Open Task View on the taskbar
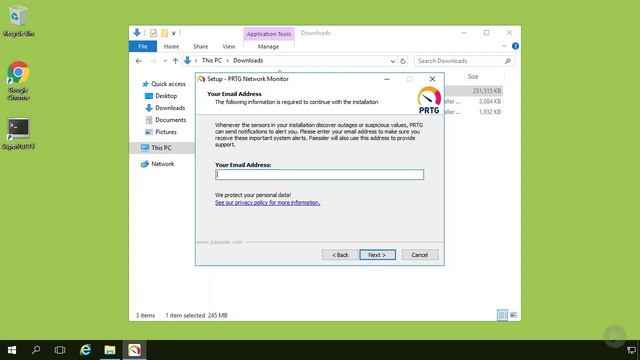Viewport: 640px width, 360px height. point(60,350)
